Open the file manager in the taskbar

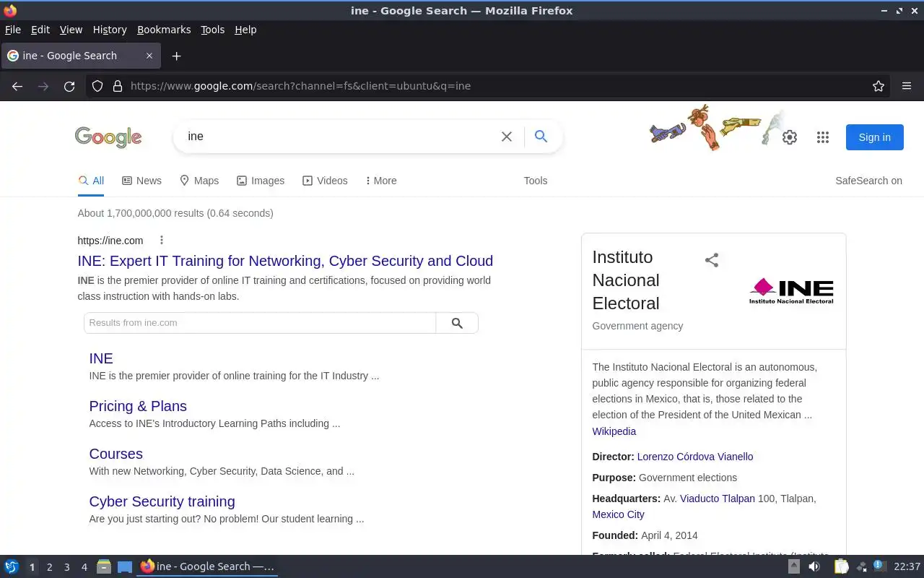click(x=104, y=567)
